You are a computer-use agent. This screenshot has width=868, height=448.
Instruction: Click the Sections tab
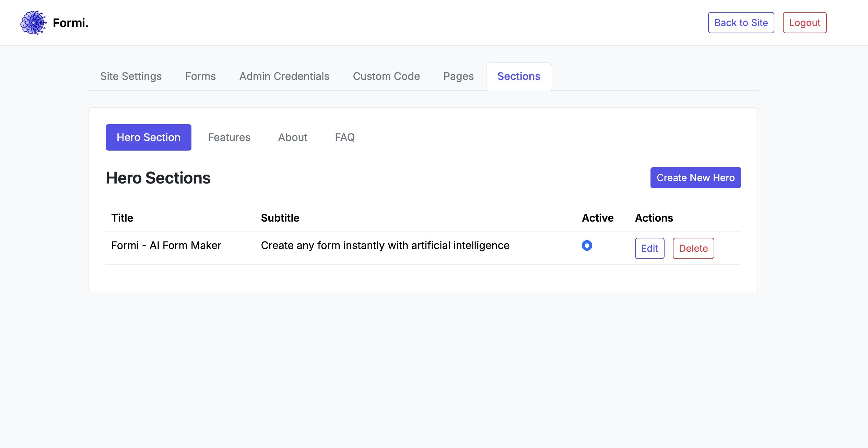[519, 76]
